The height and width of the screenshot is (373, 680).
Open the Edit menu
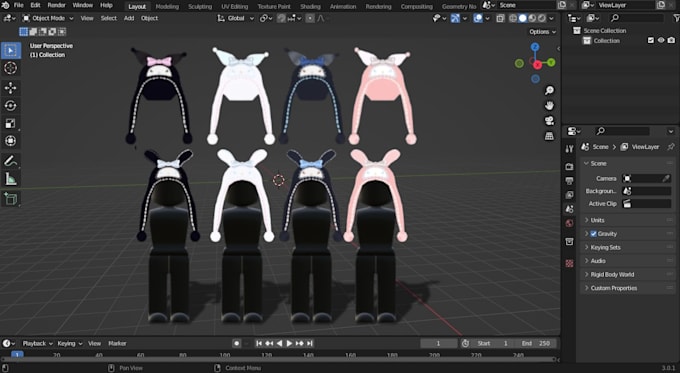click(36, 5)
